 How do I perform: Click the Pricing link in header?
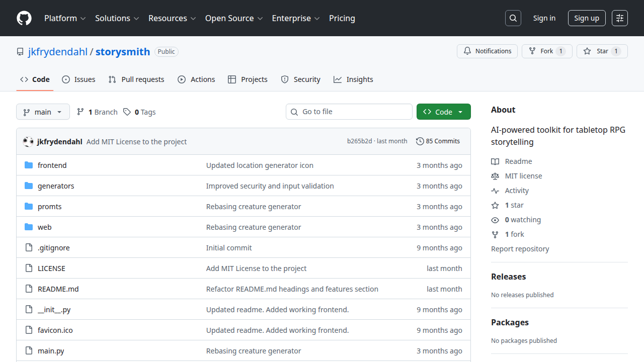[342, 18]
